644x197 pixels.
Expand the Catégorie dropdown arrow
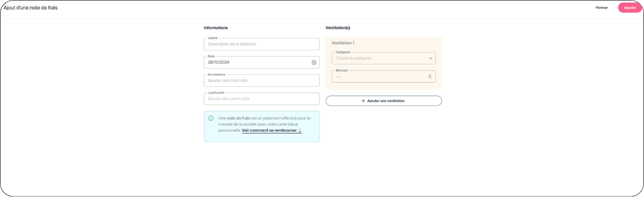click(x=430, y=59)
